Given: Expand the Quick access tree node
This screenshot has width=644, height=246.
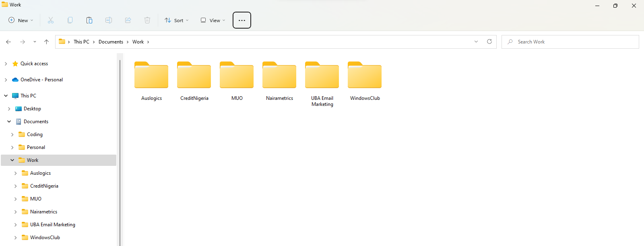Looking at the screenshot, I should click(6, 64).
